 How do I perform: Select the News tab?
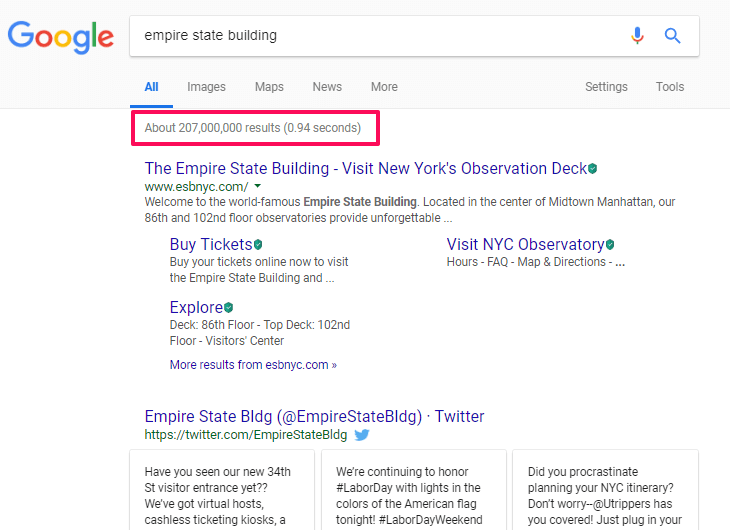[327, 87]
